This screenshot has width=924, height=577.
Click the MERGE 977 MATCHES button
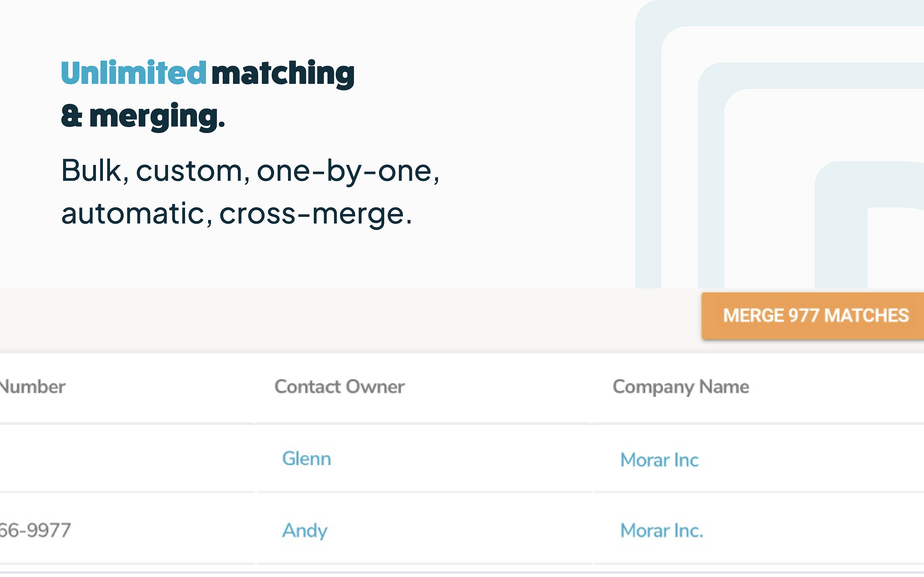coord(816,316)
